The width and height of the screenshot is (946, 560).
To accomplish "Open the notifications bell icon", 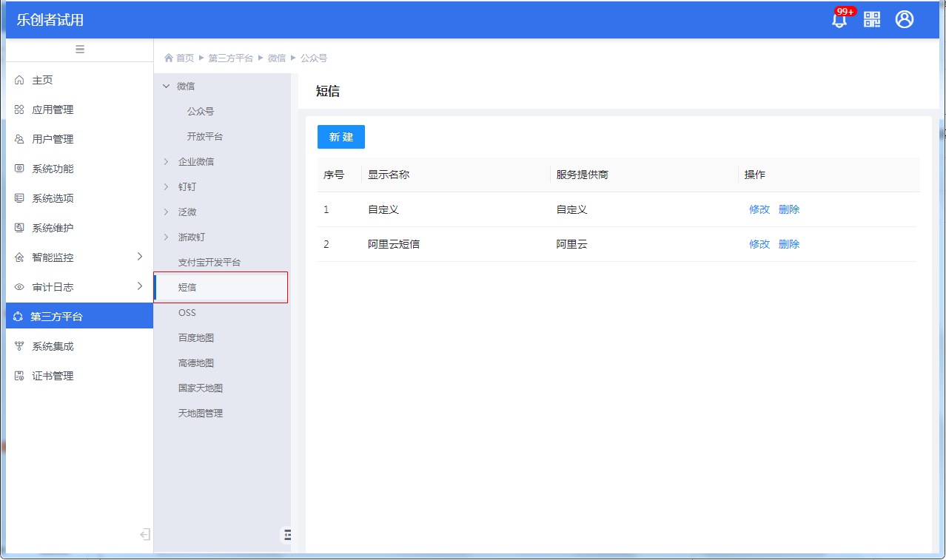I will pyautogui.click(x=839, y=20).
